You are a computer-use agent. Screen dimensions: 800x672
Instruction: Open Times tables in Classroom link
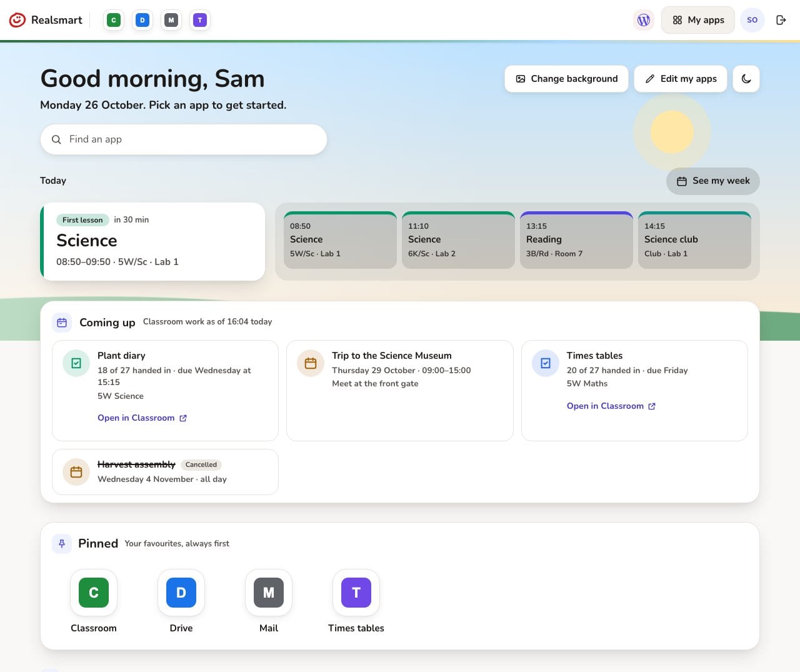611,406
